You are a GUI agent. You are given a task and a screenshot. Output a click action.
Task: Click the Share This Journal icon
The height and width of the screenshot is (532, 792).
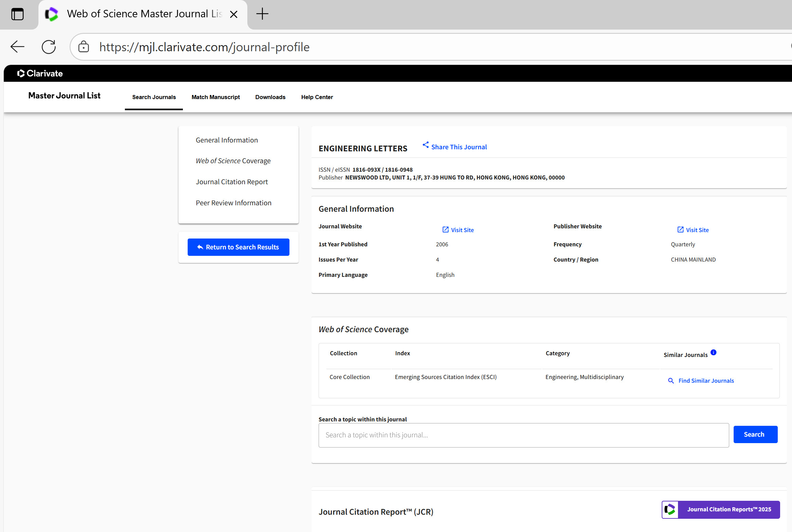426,145
